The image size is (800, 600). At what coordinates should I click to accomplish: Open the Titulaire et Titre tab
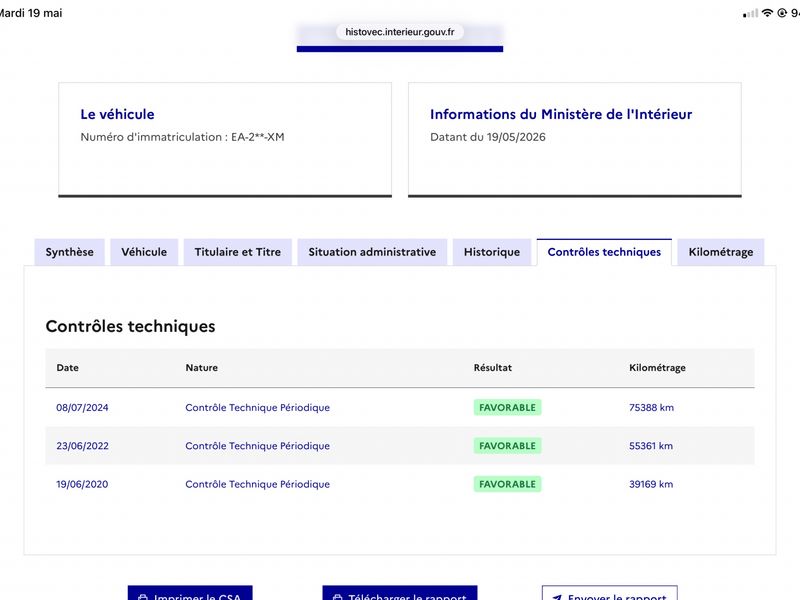point(238,252)
